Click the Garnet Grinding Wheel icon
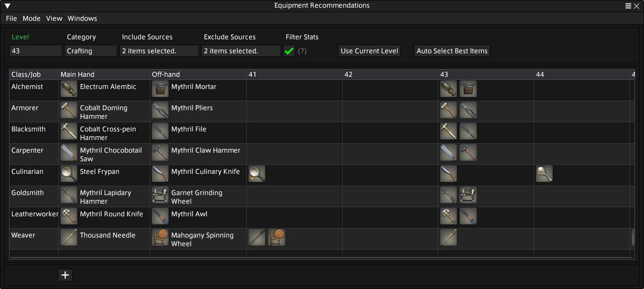 click(x=160, y=195)
